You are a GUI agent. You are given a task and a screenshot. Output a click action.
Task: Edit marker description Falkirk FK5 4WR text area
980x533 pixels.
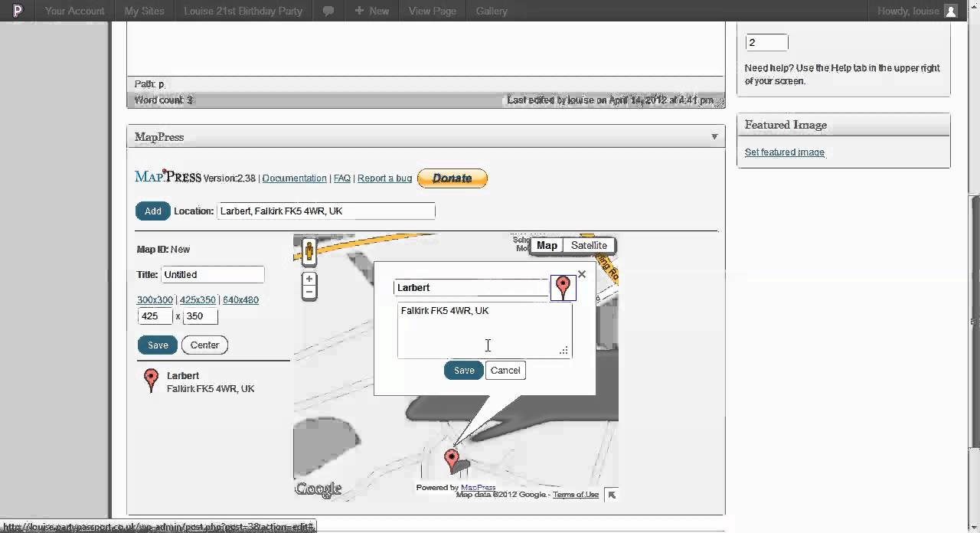(x=484, y=330)
